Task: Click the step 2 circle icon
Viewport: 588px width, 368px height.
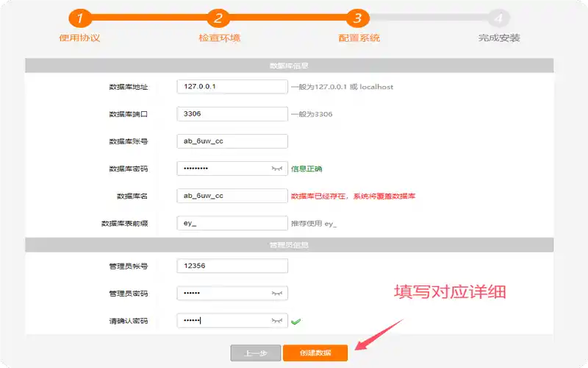Action: [218, 18]
